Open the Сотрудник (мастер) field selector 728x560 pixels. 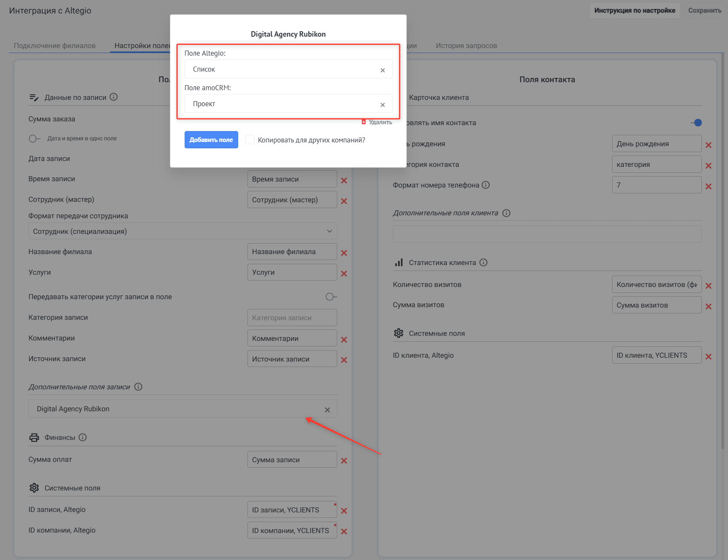point(292,200)
